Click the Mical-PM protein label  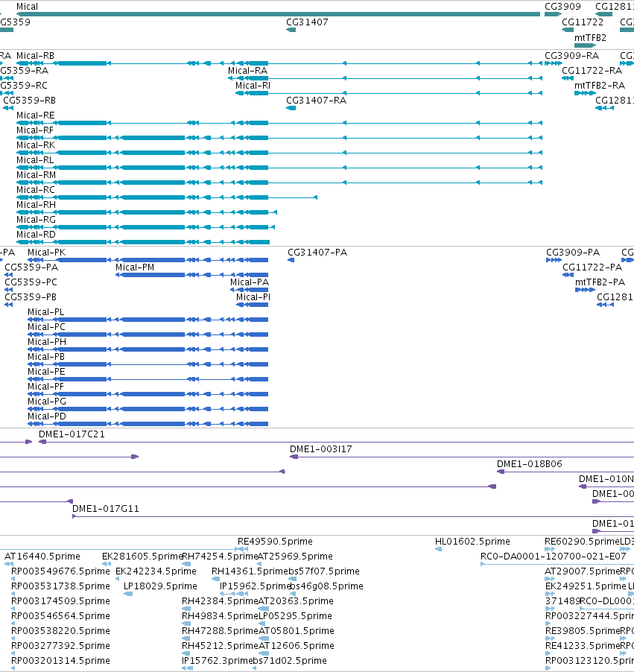pos(135,267)
